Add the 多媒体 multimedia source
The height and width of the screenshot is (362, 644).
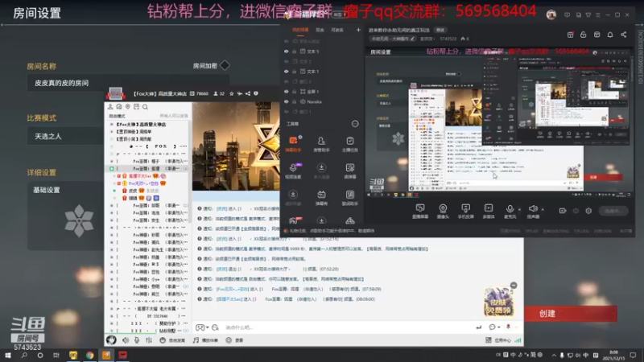point(489,211)
